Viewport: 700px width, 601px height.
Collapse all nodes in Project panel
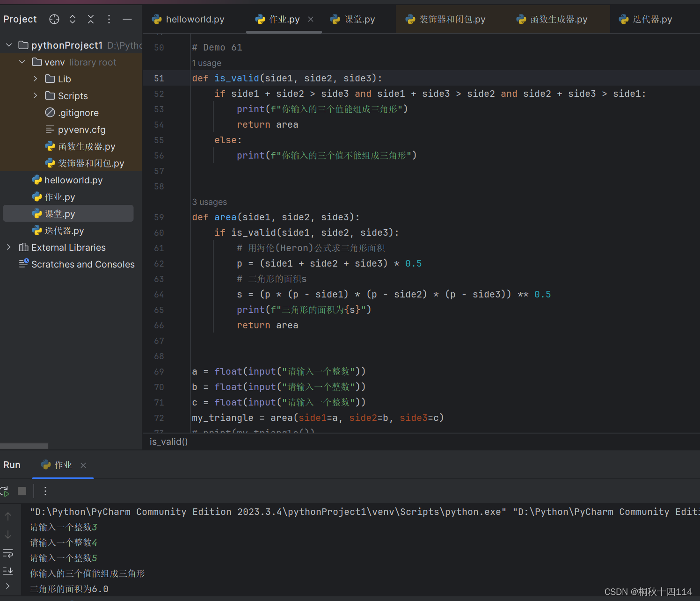[90, 19]
